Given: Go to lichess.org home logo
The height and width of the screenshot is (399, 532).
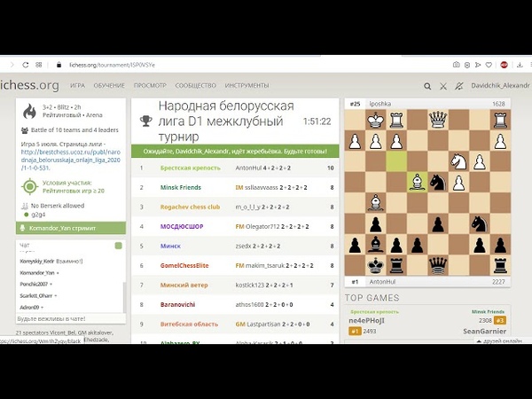Looking at the screenshot, I should (29, 85).
